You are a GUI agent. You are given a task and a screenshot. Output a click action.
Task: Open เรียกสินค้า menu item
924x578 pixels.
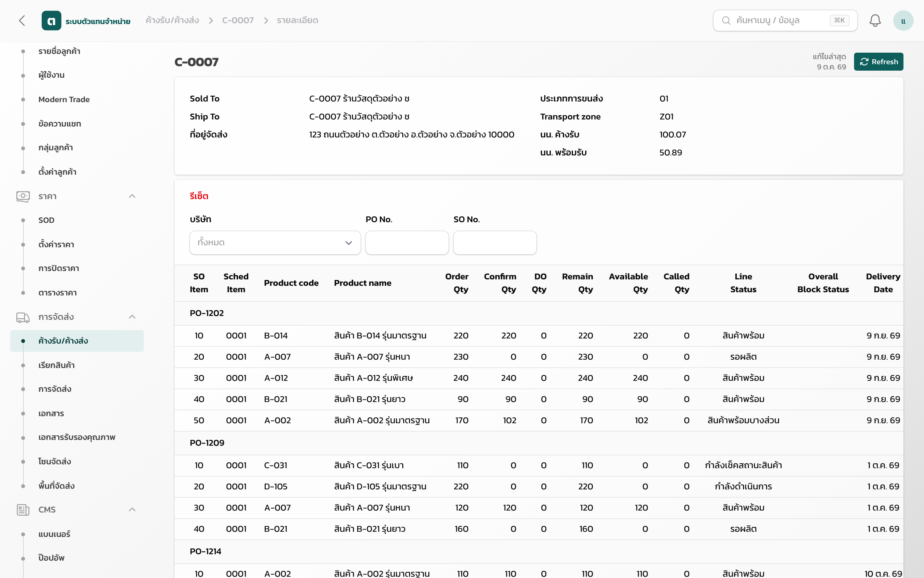point(56,365)
